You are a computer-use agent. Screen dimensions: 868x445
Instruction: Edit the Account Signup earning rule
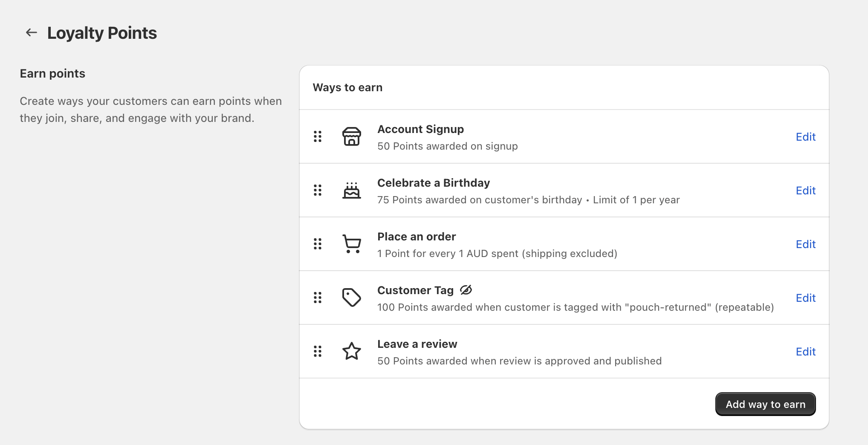pos(805,136)
